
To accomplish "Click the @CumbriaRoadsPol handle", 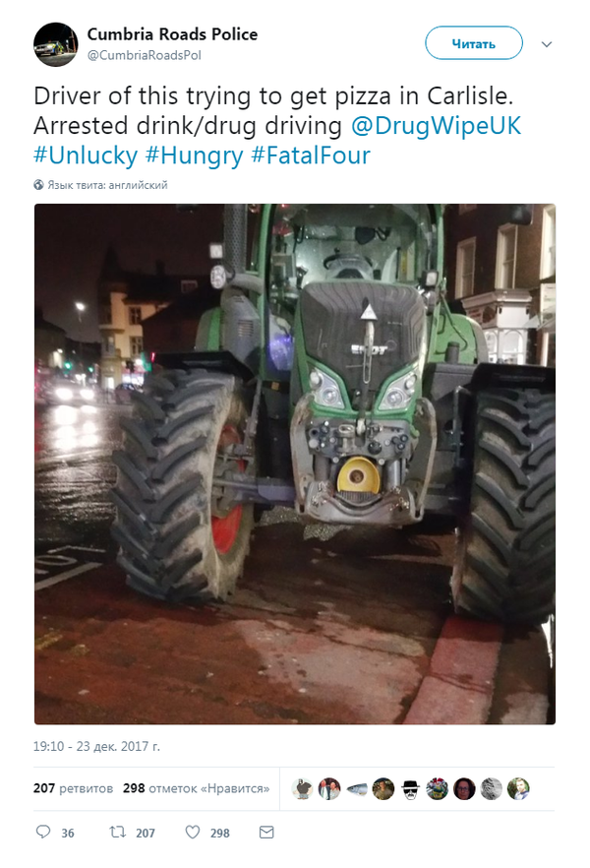I will tap(145, 55).
